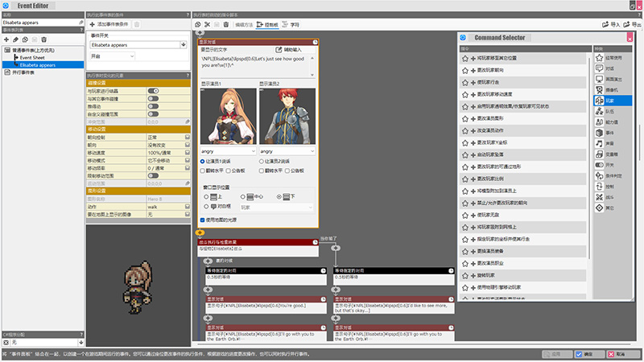644x362 pixels.
Task: Click 添加事件表条件 button
Action: tap(109, 25)
